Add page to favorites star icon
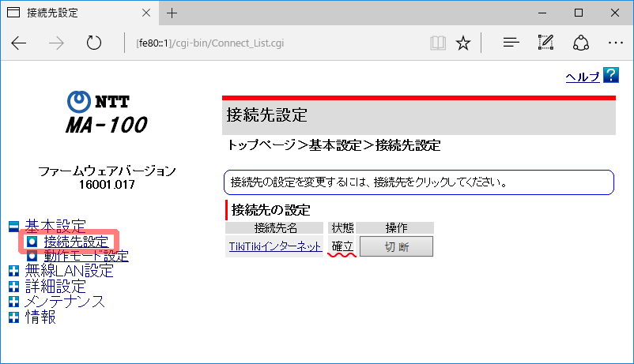 (464, 43)
